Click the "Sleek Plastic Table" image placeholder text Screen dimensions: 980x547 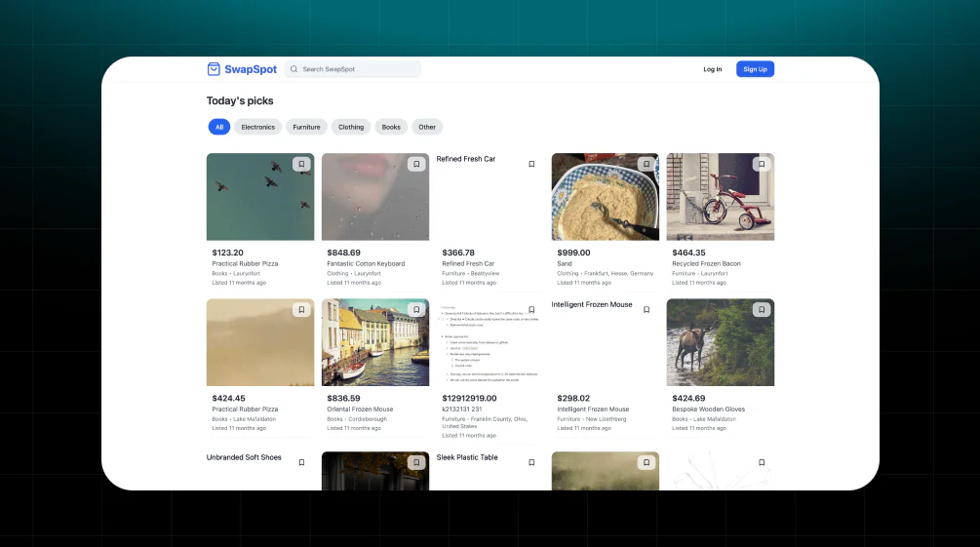click(x=467, y=457)
